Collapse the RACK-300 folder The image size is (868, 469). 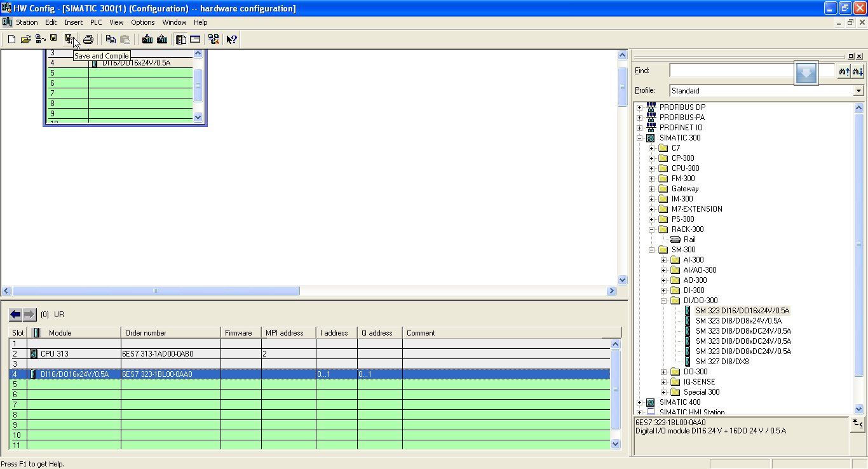point(652,229)
